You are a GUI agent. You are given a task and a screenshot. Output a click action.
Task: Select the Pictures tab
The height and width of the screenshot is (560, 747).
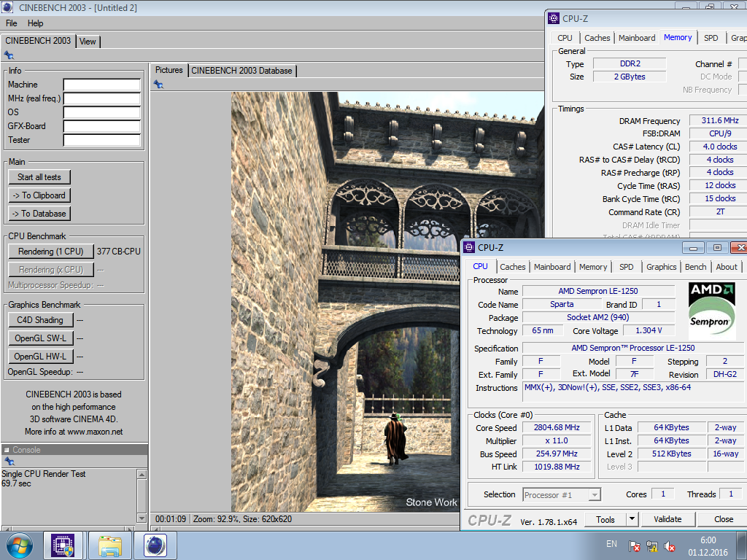click(169, 70)
